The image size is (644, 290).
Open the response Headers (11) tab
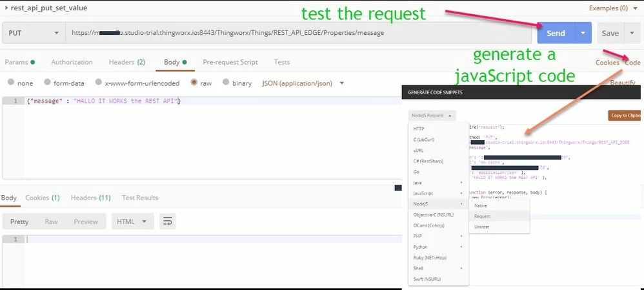pyautogui.click(x=91, y=198)
